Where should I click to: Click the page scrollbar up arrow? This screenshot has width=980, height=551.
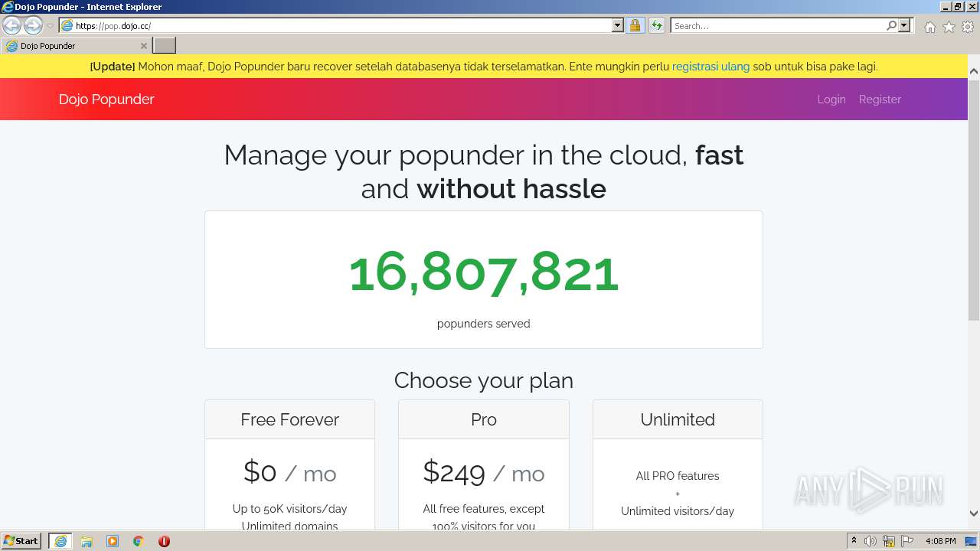[x=974, y=72]
